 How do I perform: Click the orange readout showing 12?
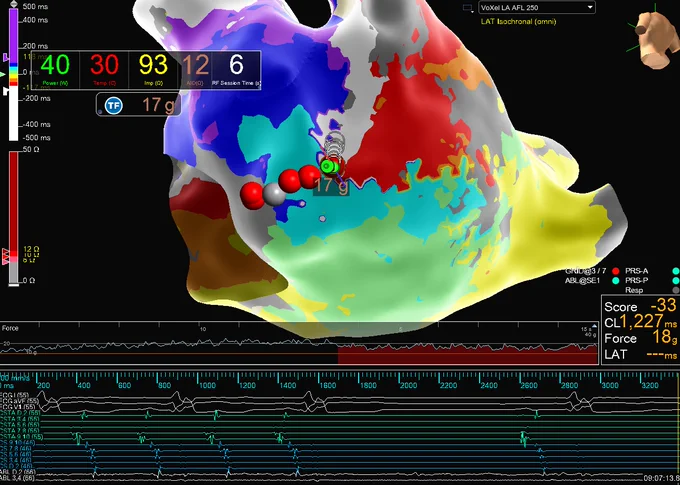click(x=195, y=70)
